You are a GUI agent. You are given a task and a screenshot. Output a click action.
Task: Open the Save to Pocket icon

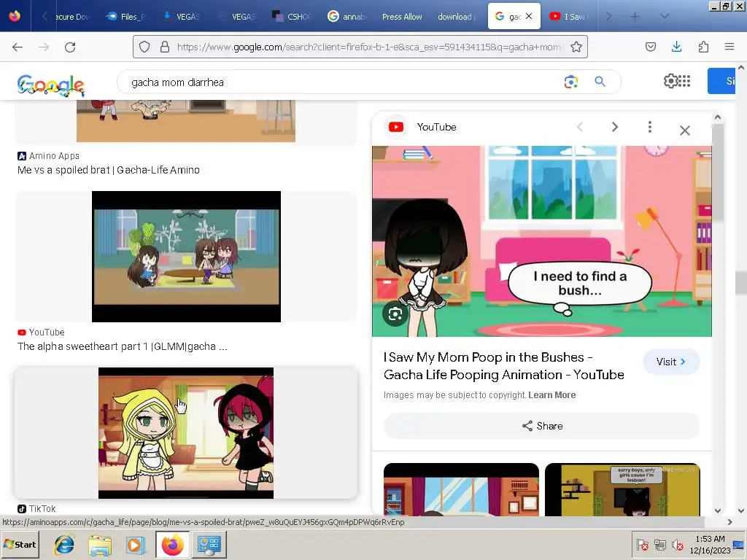pyautogui.click(x=650, y=47)
